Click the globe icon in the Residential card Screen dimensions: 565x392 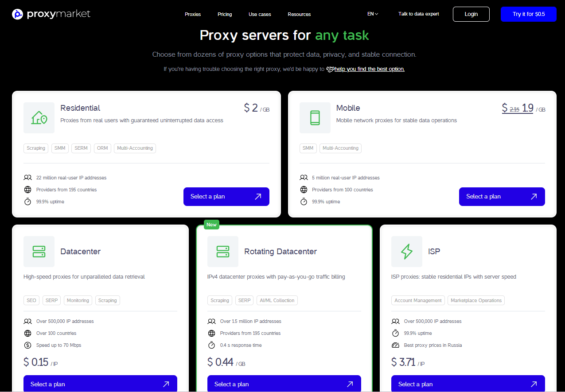pos(27,190)
